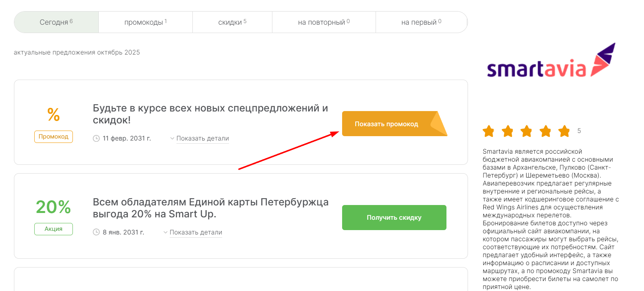The width and height of the screenshot is (644, 291).
Task: Click the Показать промокод button
Action: [394, 124]
